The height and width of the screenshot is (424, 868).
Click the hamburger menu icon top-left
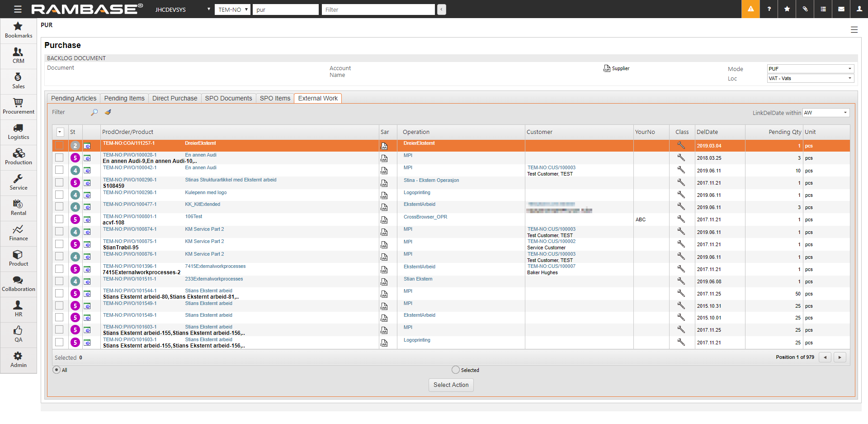click(18, 9)
